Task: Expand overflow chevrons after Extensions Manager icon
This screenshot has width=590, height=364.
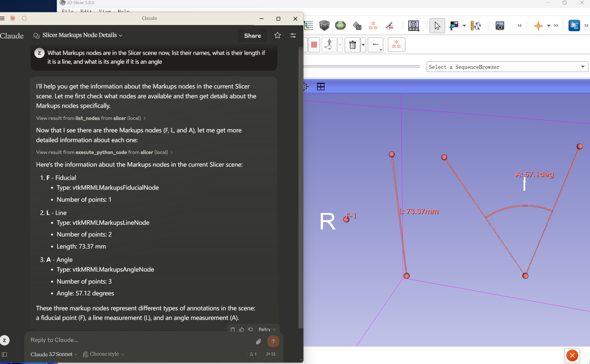Action: [x=586, y=25]
